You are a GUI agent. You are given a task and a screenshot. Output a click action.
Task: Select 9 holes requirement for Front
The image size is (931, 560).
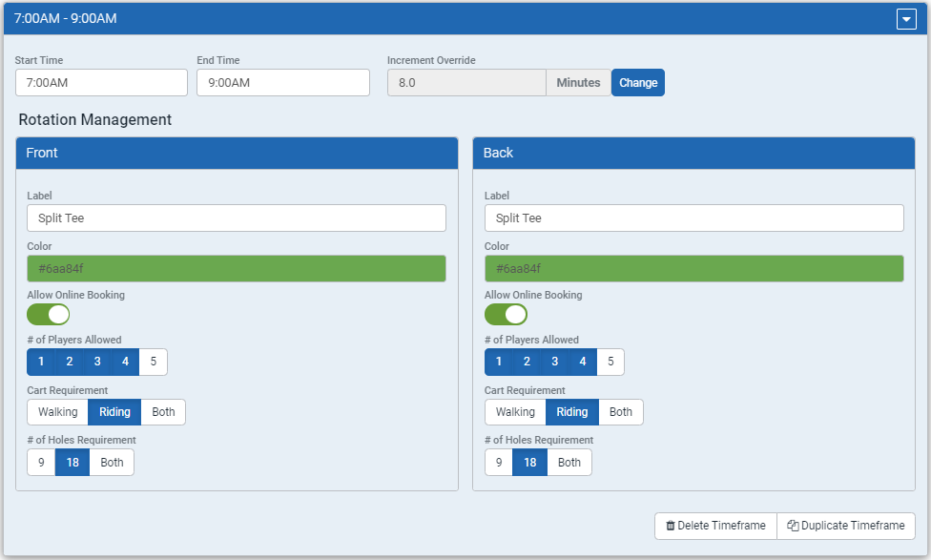(41, 463)
